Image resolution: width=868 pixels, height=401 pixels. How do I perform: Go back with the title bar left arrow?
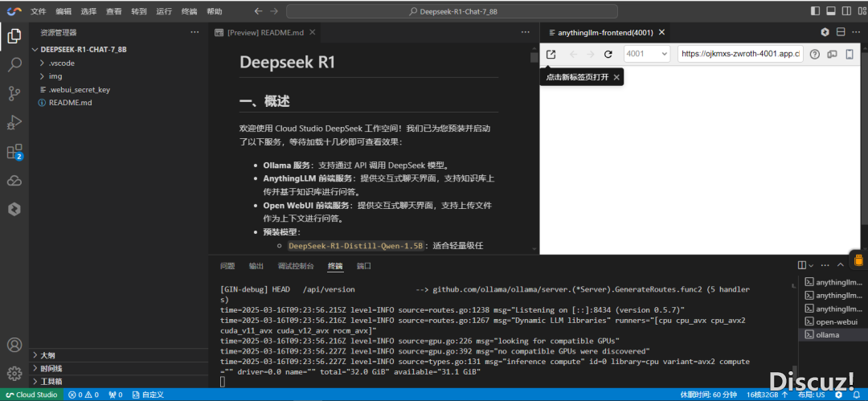[x=258, y=11]
